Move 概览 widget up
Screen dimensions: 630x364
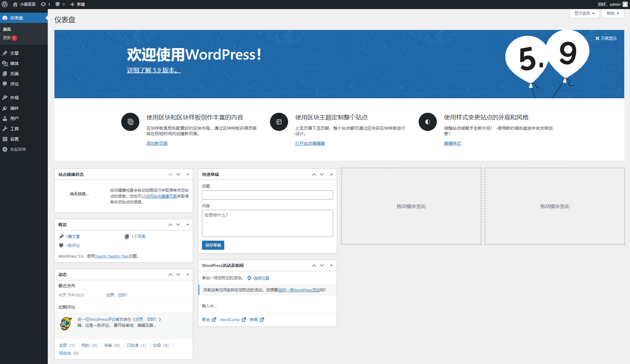click(170, 225)
